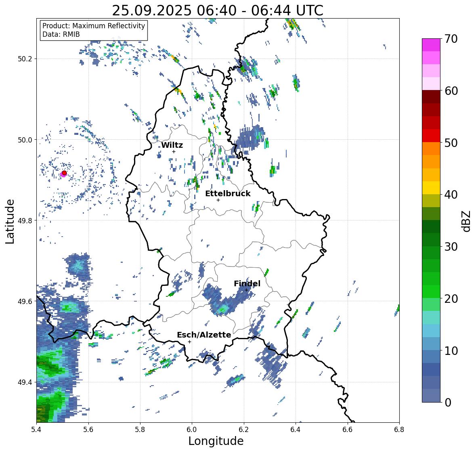This screenshot has height=451, width=476.
Task: Select the Findel label on map
Action: (247, 283)
